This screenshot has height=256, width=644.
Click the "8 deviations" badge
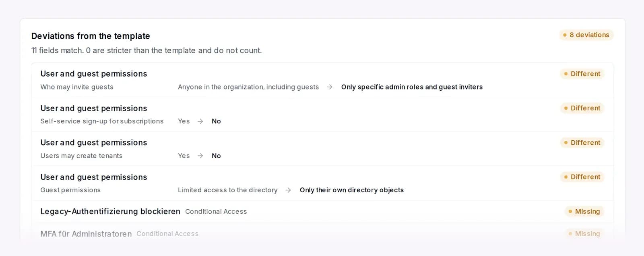click(x=586, y=35)
